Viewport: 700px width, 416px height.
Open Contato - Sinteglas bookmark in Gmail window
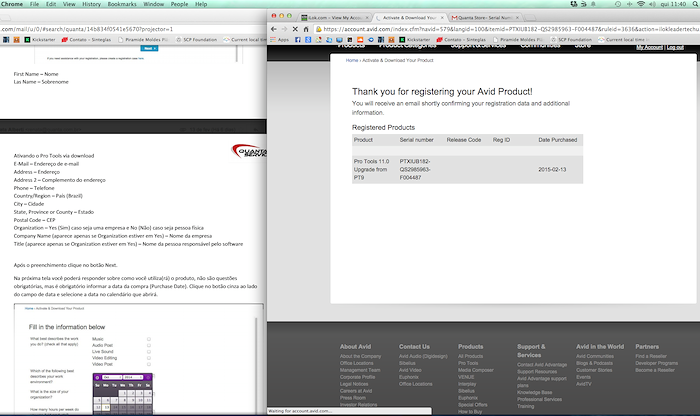coord(86,40)
